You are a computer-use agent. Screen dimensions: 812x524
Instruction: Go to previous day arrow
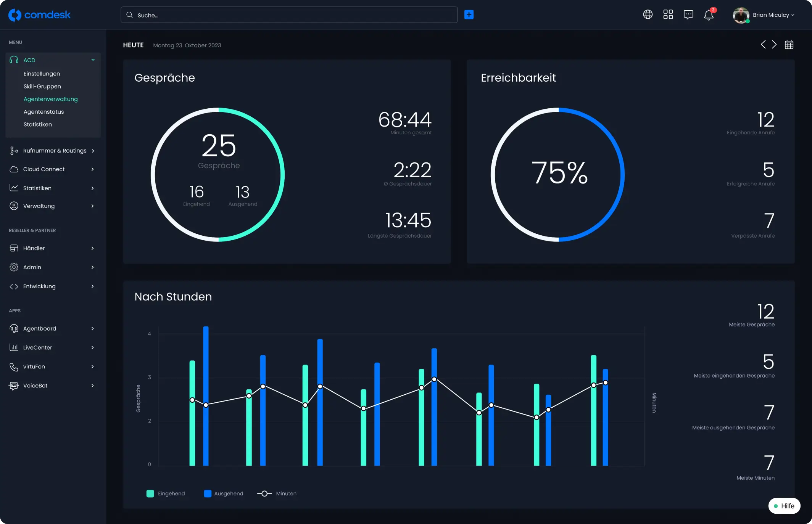click(763, 45)
